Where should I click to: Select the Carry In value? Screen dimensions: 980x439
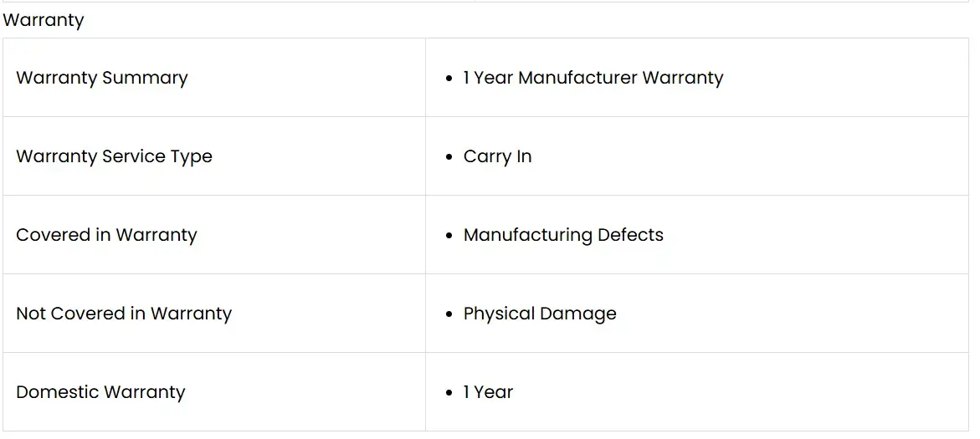tap(497, 156)
